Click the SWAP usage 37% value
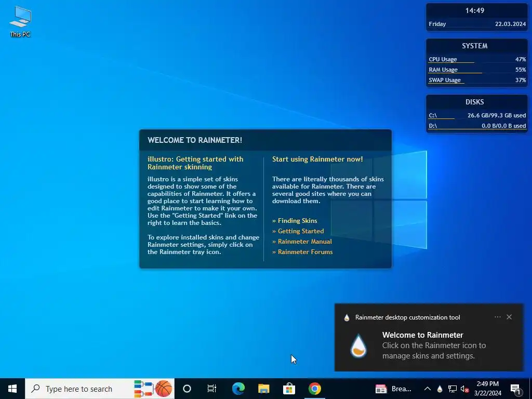Image resolution: width=532 pixels, height=399 pixels. [521, 81]
